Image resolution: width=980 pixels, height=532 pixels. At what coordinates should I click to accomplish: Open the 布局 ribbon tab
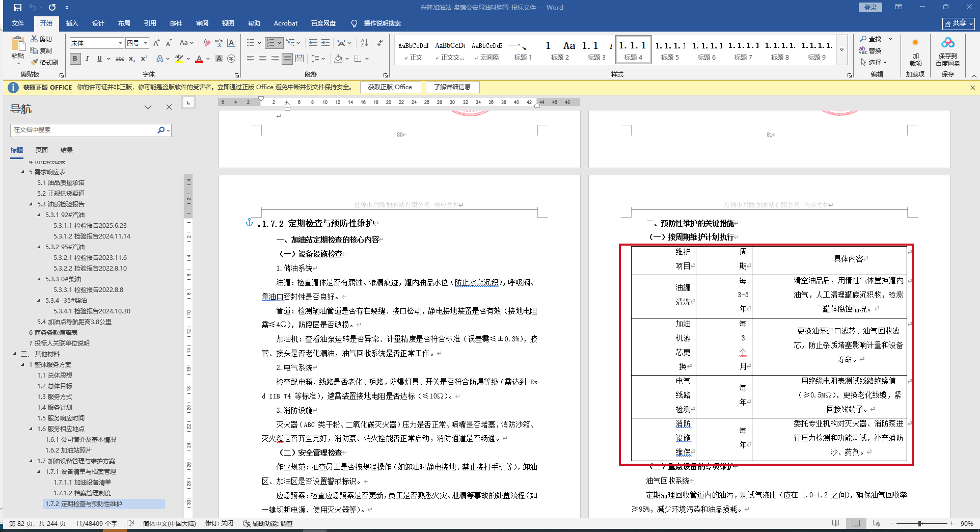[x=124, y=23]
